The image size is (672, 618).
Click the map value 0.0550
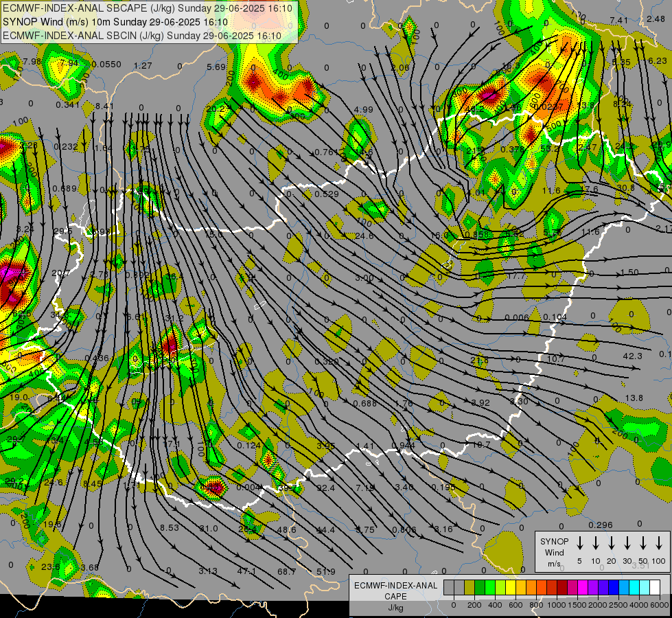point(106,65)
